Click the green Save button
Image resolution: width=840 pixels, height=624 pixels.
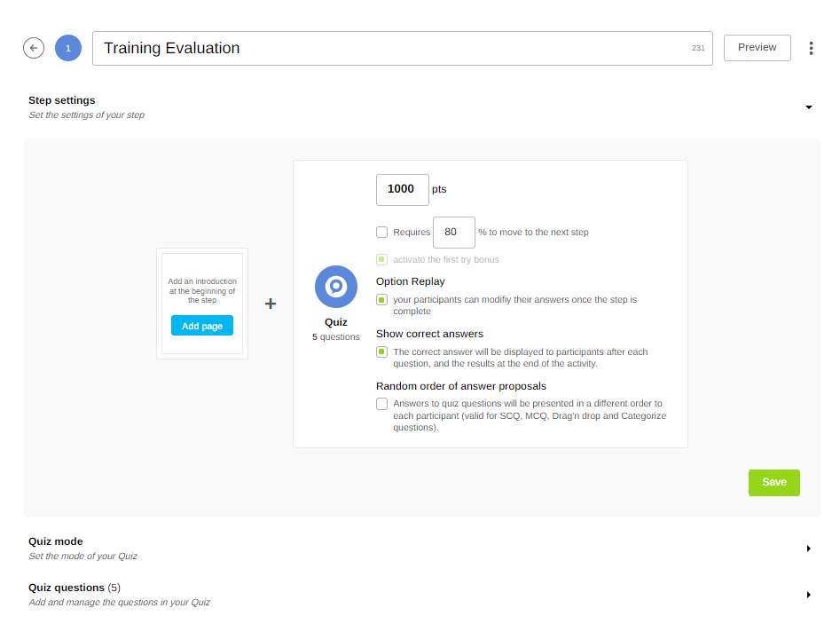pos(773,483)
